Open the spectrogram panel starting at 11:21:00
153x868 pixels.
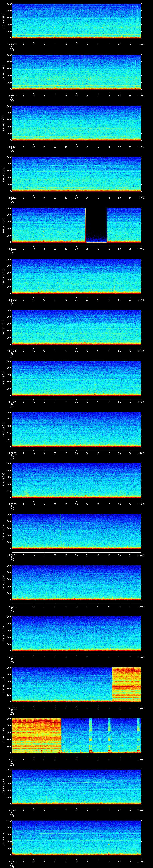coord(77,378)
